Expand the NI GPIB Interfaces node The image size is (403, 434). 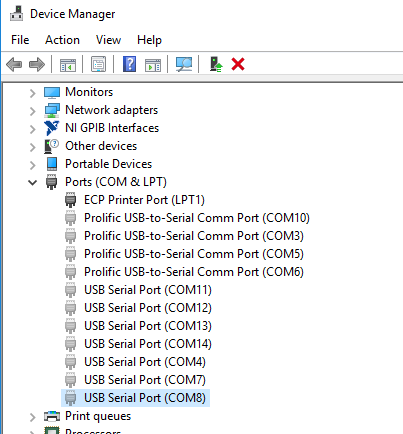tap(32, 129)
